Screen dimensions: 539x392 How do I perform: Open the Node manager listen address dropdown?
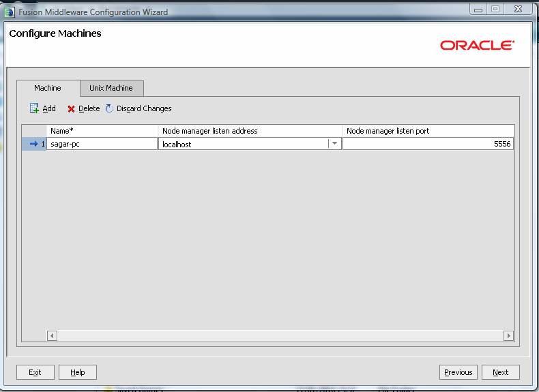(334, 144)
